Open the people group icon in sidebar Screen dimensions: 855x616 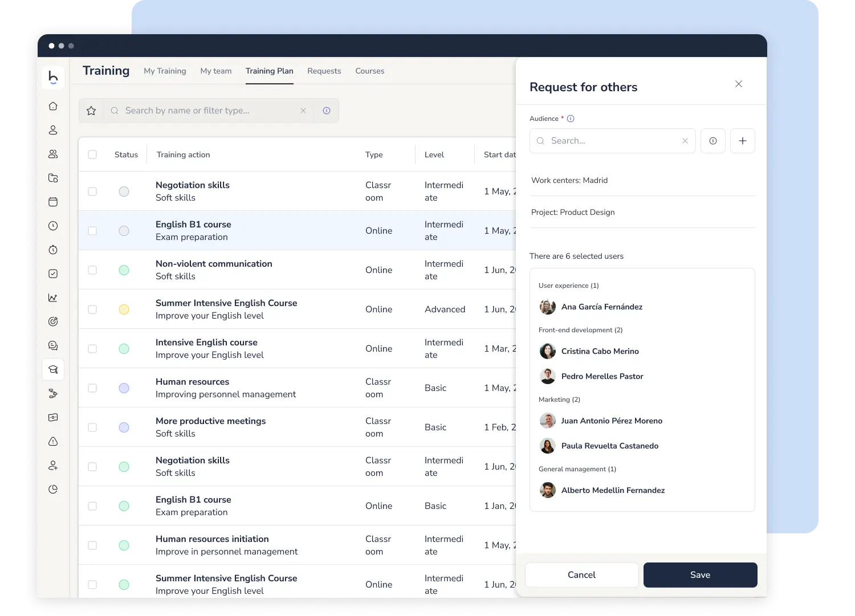coord(53,154)
